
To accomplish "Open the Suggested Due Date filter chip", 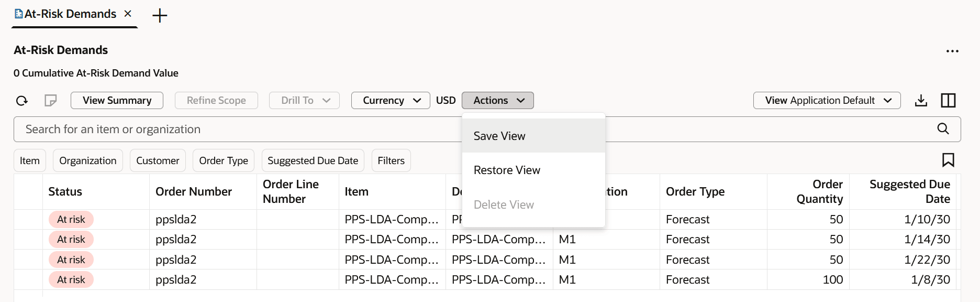I will pyautogui.click(x=313, y=161).
